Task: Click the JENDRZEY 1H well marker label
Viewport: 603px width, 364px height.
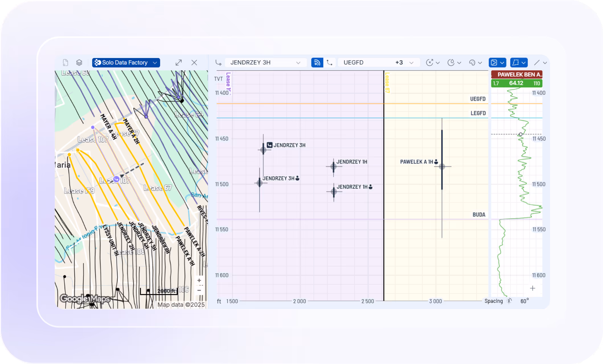Action: point(352,162)
